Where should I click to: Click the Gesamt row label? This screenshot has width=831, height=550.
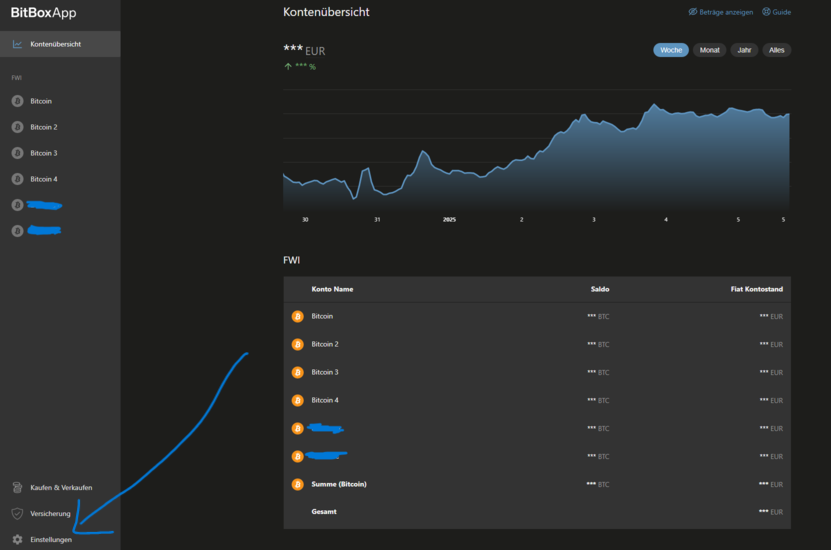tap(324, 512)
